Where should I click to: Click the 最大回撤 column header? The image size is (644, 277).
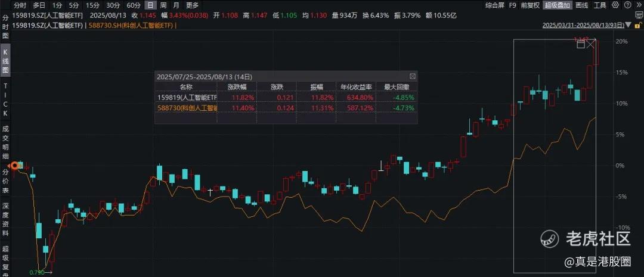397,87
